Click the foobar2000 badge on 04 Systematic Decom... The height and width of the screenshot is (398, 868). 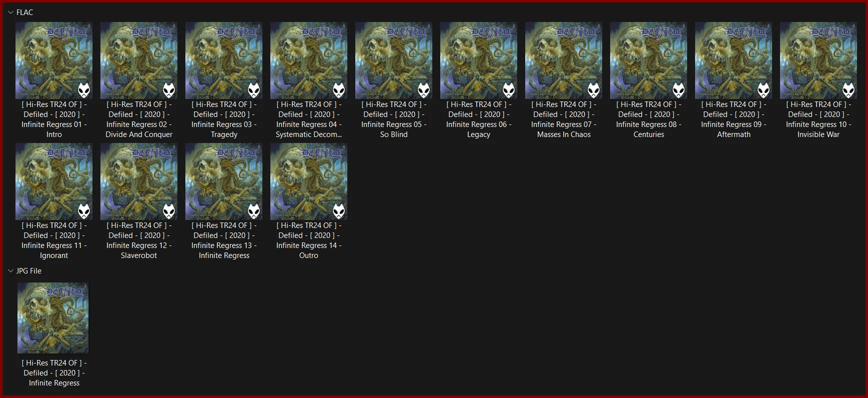click(339, 90)
